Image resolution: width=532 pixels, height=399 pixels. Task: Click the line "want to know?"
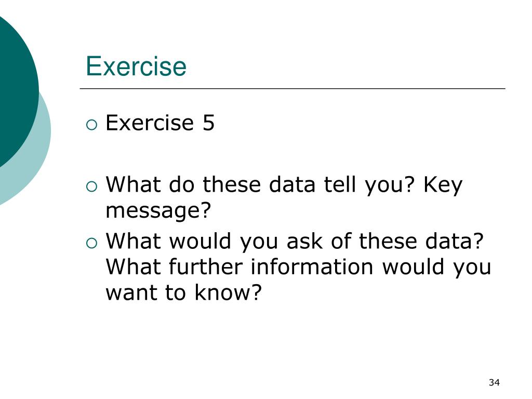click(183, 292)
